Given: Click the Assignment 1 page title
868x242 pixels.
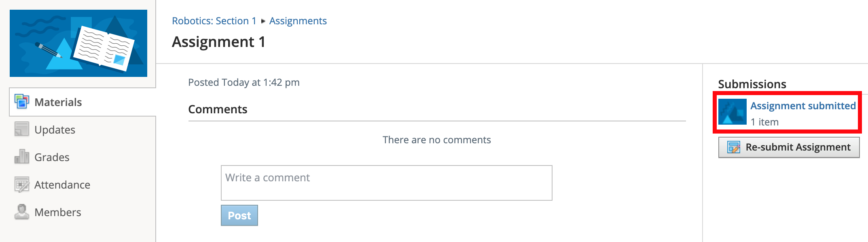Looking at the screenshot, I should (x=219, y=42).
